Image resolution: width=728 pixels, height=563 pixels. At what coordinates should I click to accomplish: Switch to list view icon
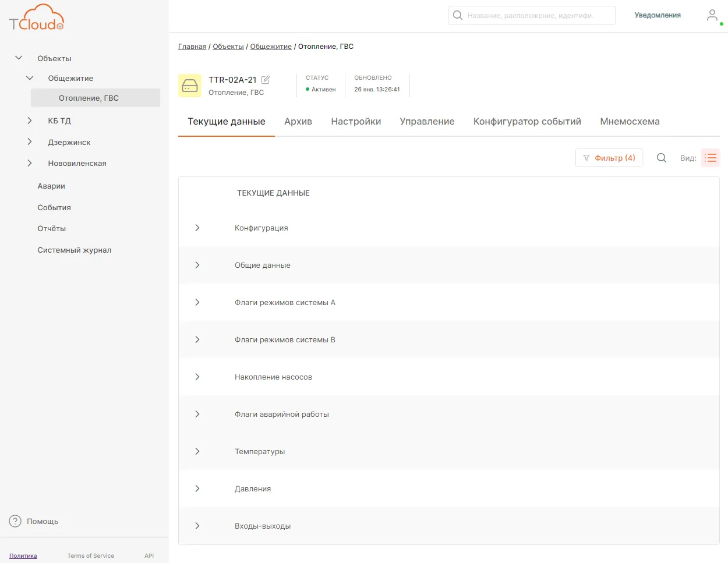(711, 158)
